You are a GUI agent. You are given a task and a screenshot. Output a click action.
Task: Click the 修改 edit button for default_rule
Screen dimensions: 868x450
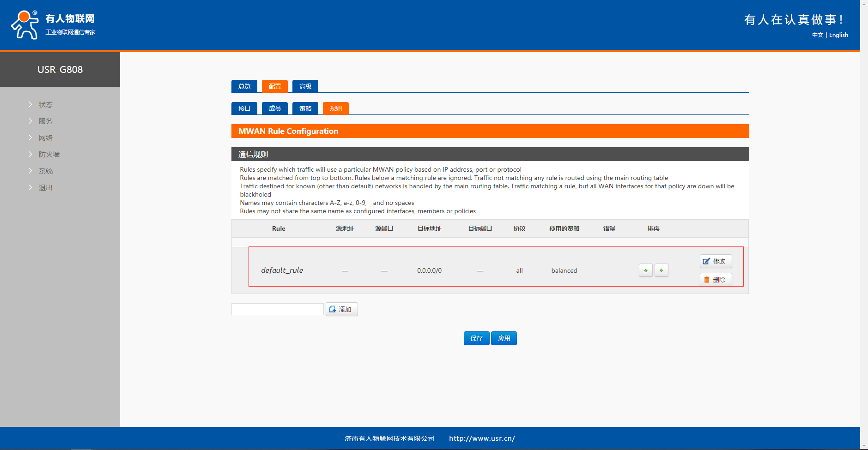(x=715, y=261)
